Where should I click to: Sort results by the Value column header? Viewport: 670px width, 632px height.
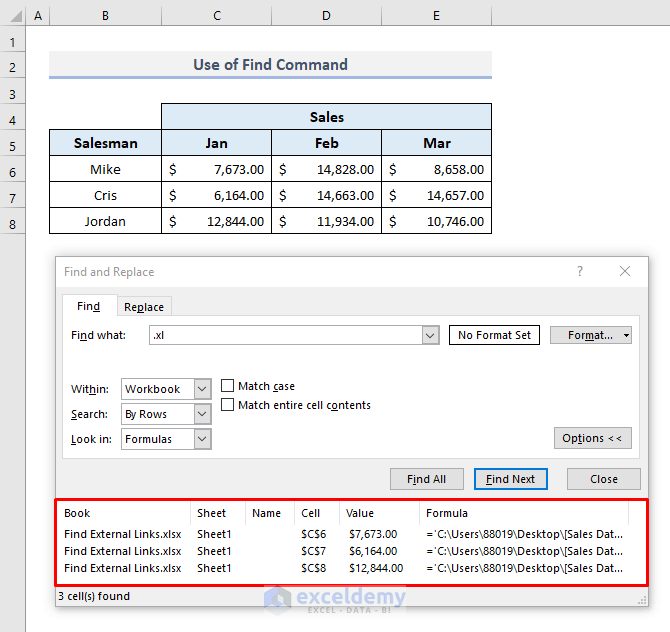[379, 513]
